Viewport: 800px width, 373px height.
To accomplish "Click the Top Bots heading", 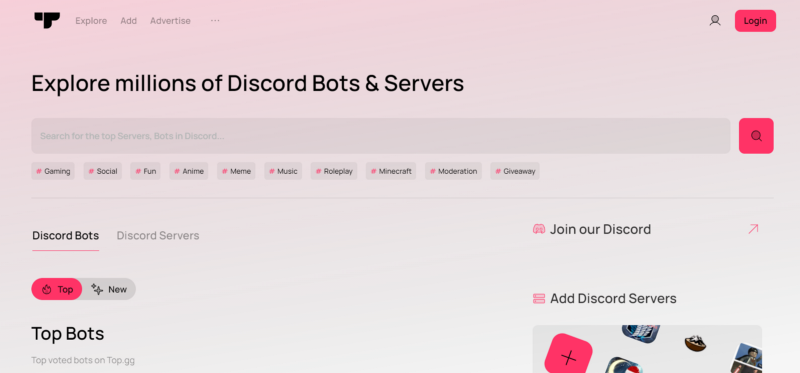I will pos(68,334).
